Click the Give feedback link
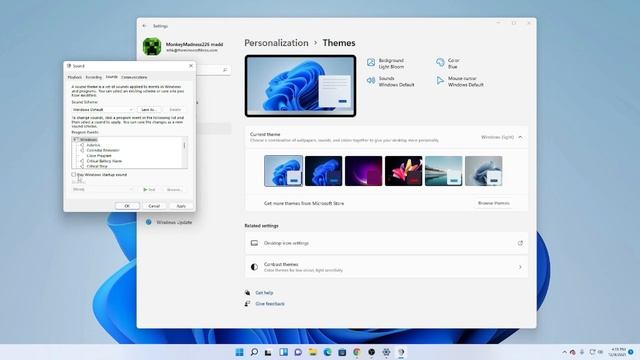This screenshot has height=360, width=640. point(270,304)
